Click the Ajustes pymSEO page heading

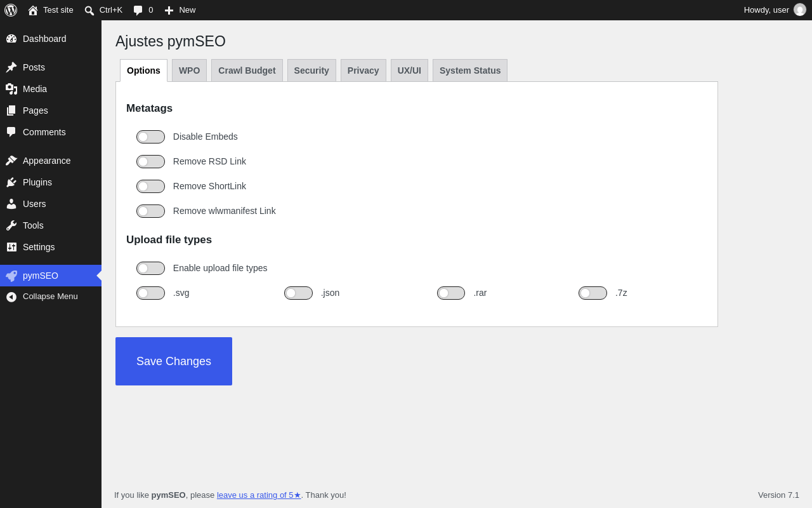coord(171,41)
